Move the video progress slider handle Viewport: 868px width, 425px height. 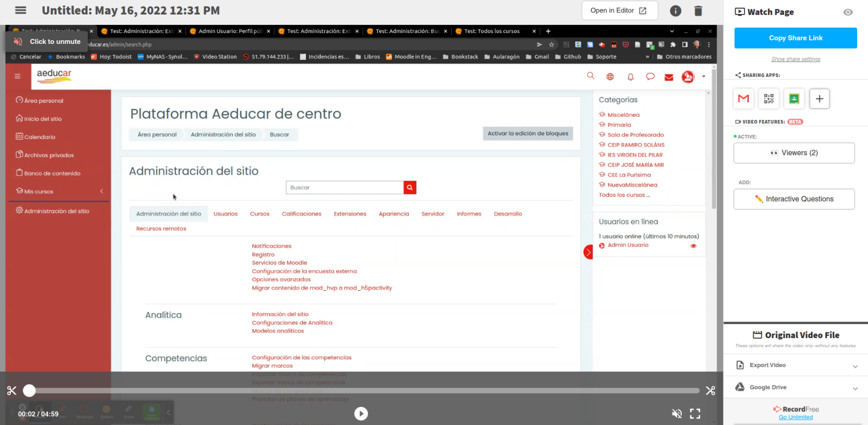(29, 391)
